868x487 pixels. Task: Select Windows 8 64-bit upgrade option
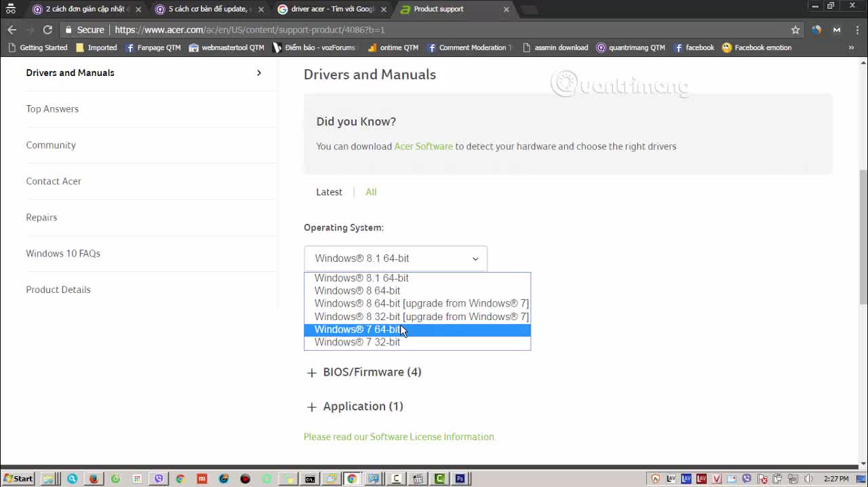pos(417,304)
